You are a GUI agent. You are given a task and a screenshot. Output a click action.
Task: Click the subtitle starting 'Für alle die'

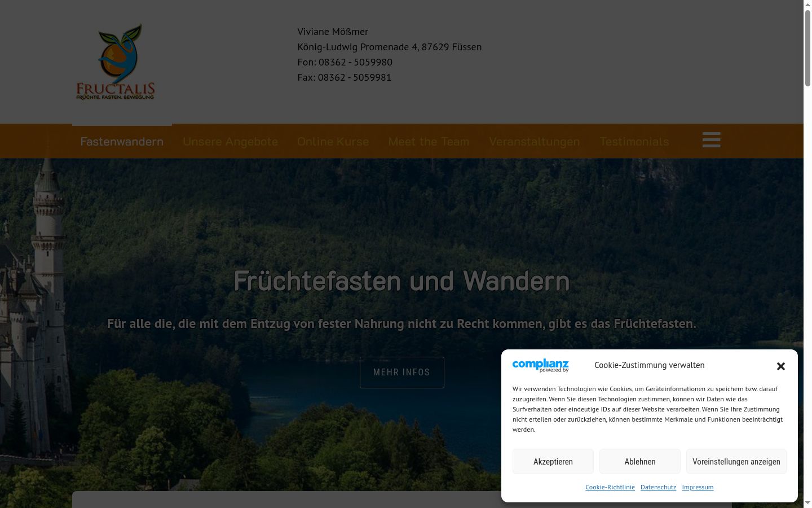[401, 324]
